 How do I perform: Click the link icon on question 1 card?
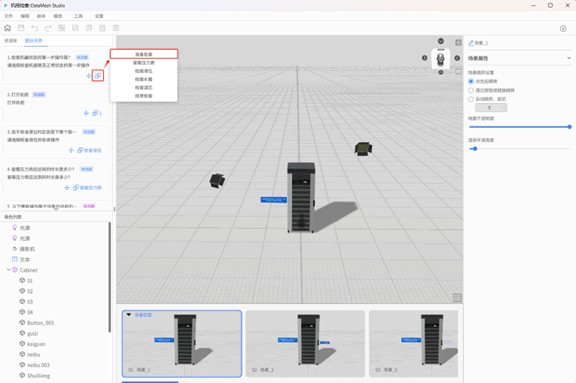coord(98,76)
